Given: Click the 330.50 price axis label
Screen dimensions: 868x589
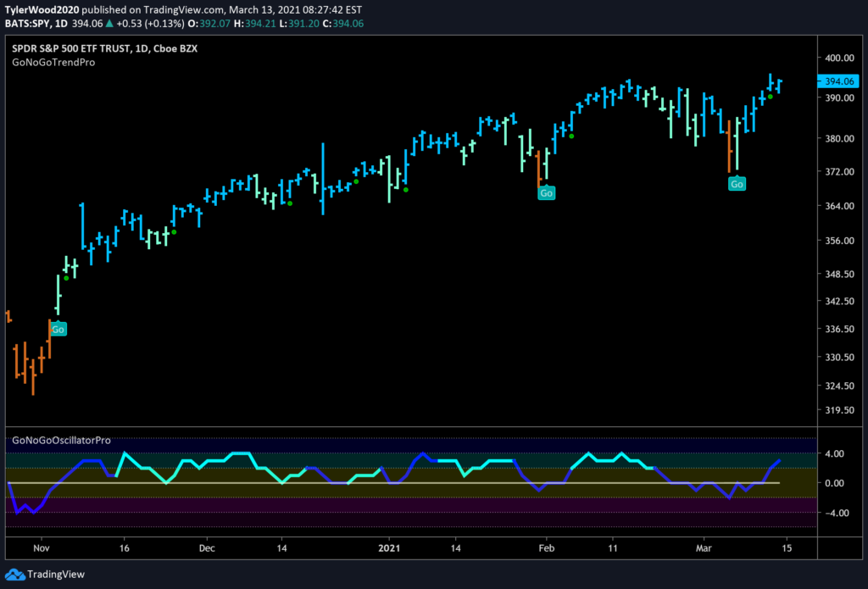Looking at the screenshot, I should click(x=838, y=357).
